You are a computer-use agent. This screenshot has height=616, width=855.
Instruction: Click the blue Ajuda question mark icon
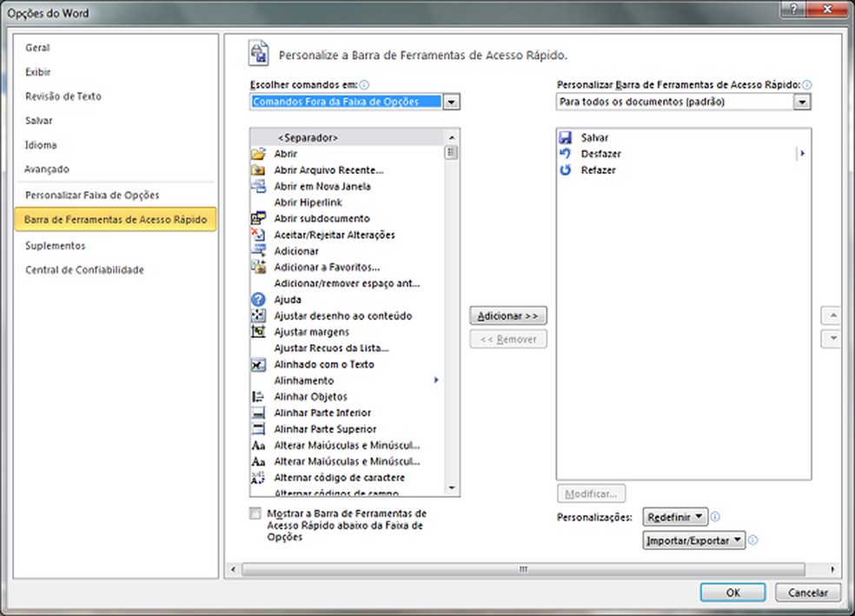point(258,299)
